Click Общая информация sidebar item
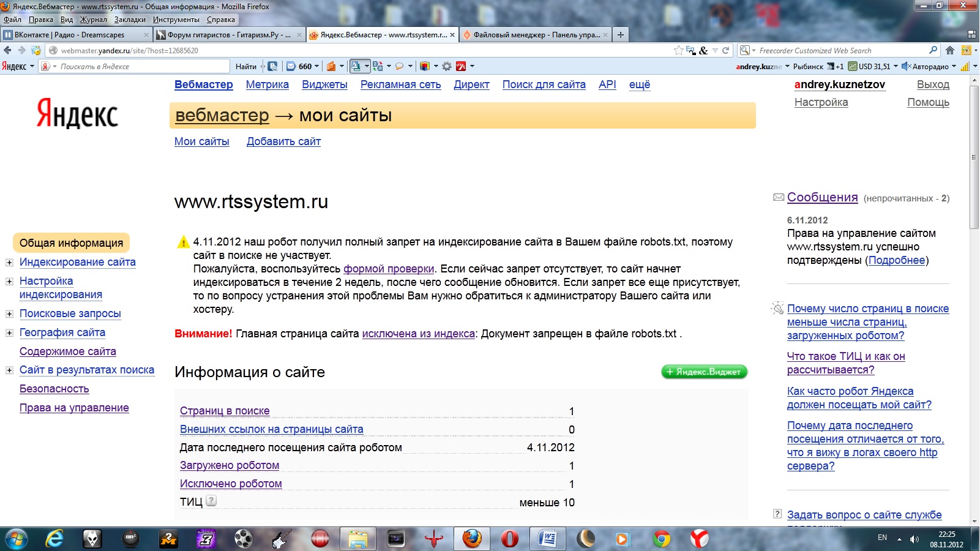The image size is (980, 551). [71, 243]
